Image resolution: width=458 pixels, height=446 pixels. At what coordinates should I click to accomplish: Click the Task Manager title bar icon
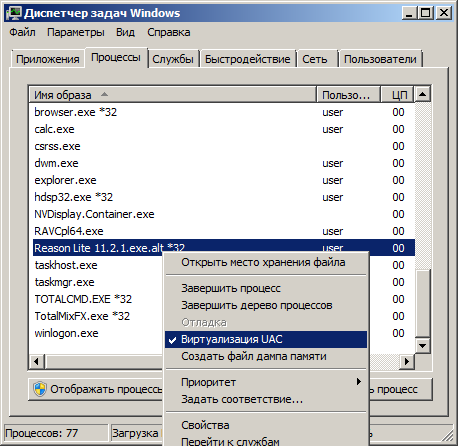pyautogui.click(x=14, y=13)
